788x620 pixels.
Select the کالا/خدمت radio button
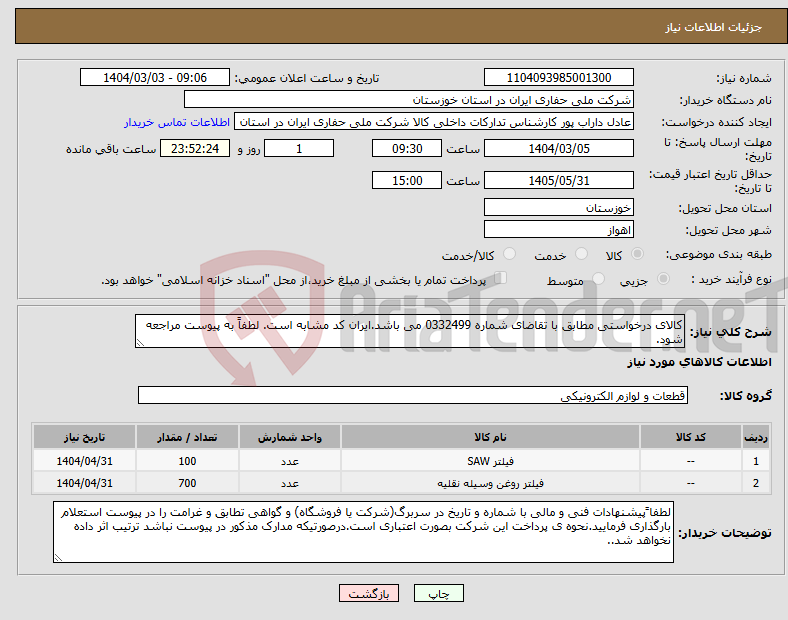pos(510,254)
